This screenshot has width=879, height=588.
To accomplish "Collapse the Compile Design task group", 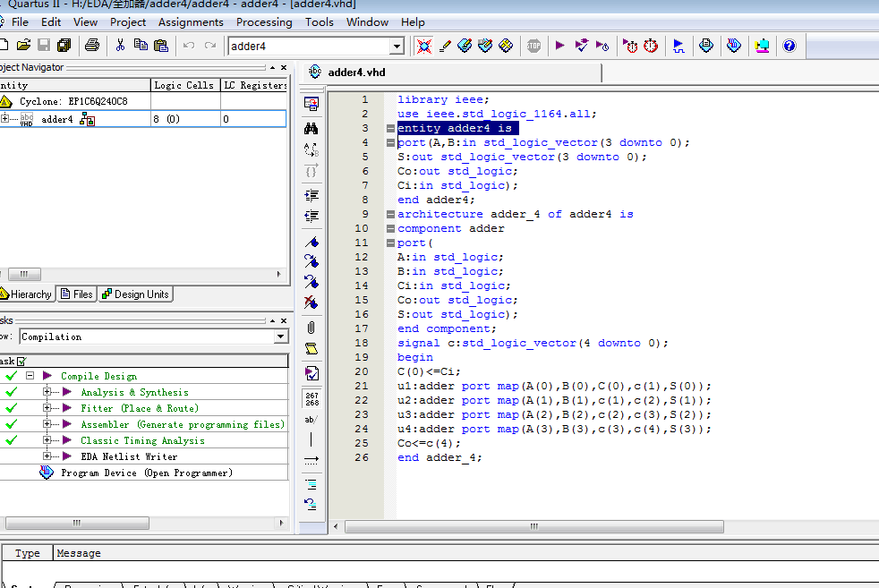I will click(30, 376).
